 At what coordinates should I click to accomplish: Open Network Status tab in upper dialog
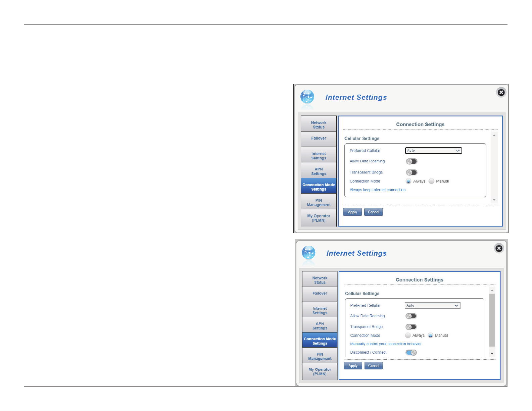pos(319,123)
